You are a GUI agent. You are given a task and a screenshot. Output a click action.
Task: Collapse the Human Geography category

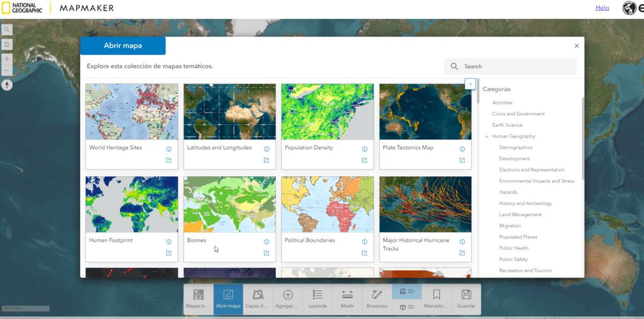click(x=488, y=136)
